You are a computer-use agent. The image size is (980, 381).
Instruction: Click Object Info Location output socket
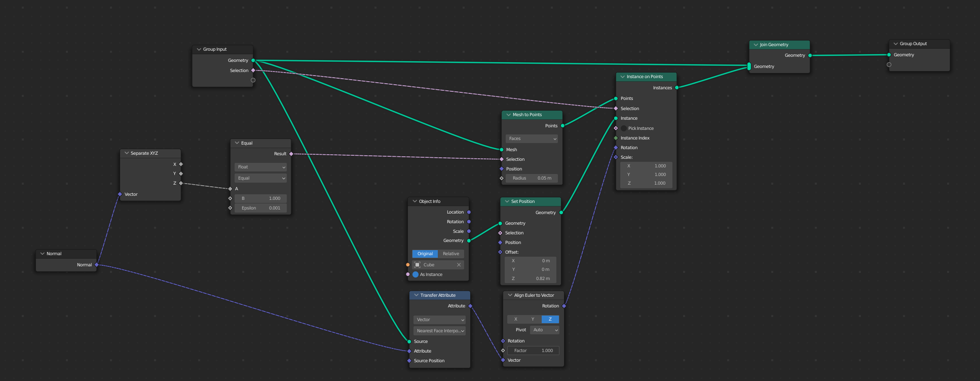(x=469, y=212)
